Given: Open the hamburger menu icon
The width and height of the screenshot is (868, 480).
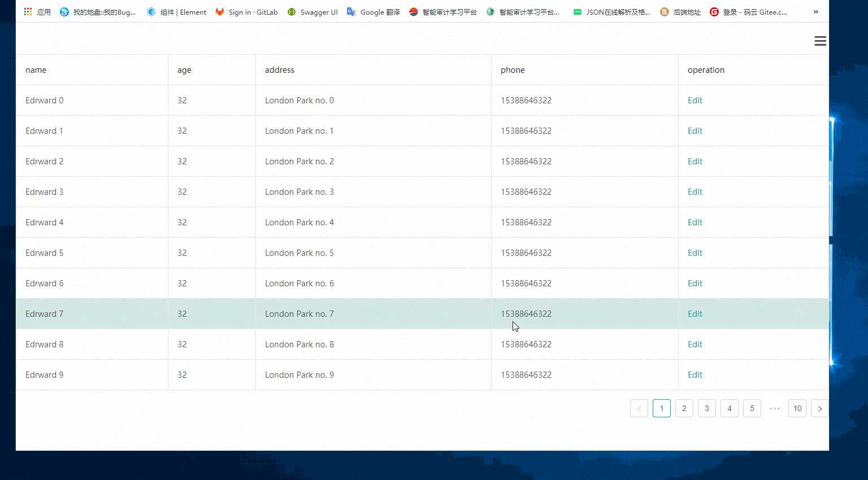Looking at the screenshot, I should coord(820,41).
